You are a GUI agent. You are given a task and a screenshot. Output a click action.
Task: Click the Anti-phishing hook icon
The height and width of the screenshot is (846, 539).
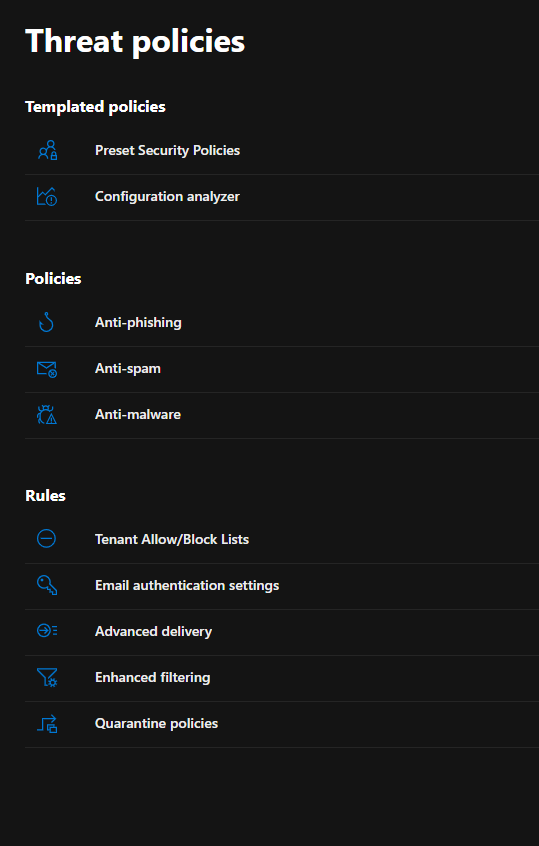46,322
